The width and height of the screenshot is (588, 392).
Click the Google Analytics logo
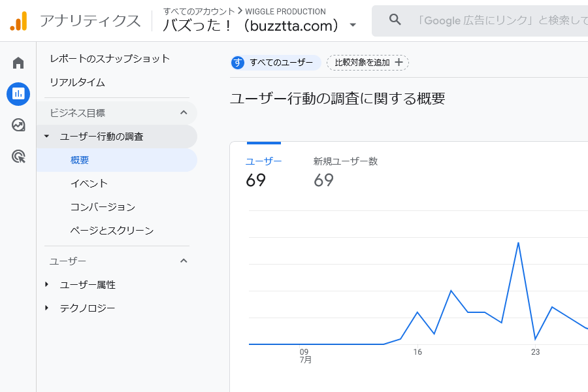tap(19, 22)
